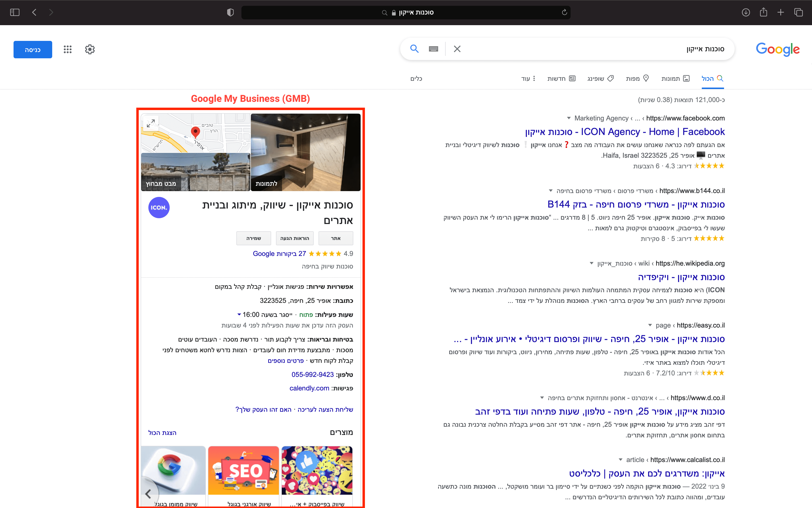The height and width of the screenshot is (508, 812).
Task: Open a new tab with the plus icon
Action: (781, 12)
